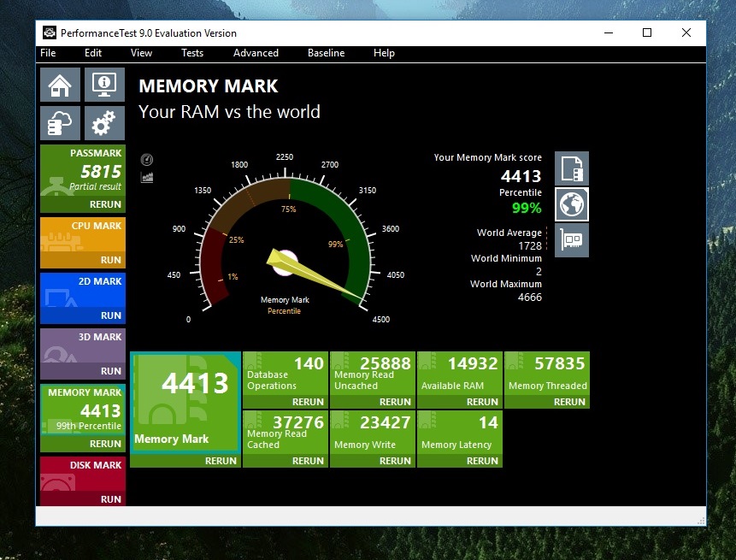This screenshot has height=560, width=736.
Task: Click the Your Memory Mark score label
Action: (x=488, y=157)
